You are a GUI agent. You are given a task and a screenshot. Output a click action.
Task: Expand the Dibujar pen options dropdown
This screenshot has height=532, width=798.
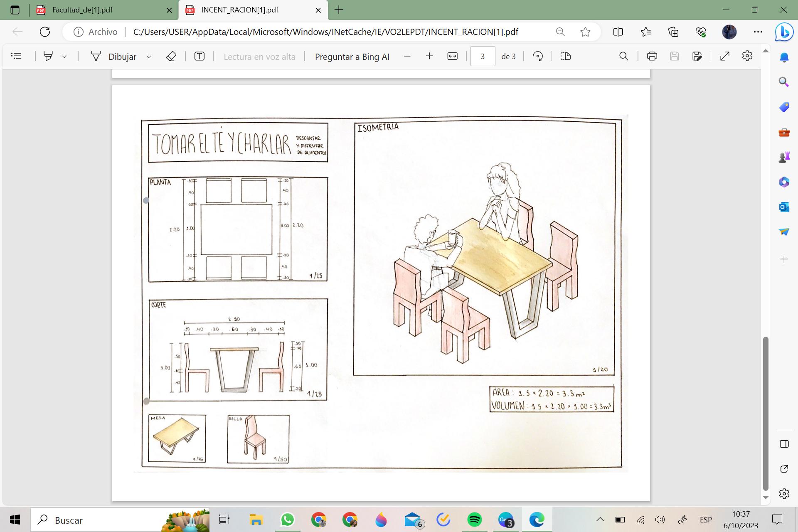pyautogui.click(x=148, y=57)
